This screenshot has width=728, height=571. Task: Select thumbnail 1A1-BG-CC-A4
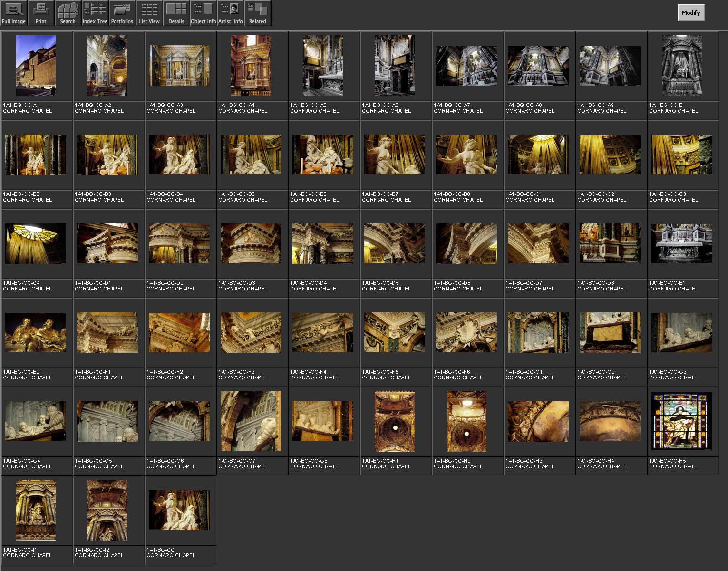[x=251, y=66]
